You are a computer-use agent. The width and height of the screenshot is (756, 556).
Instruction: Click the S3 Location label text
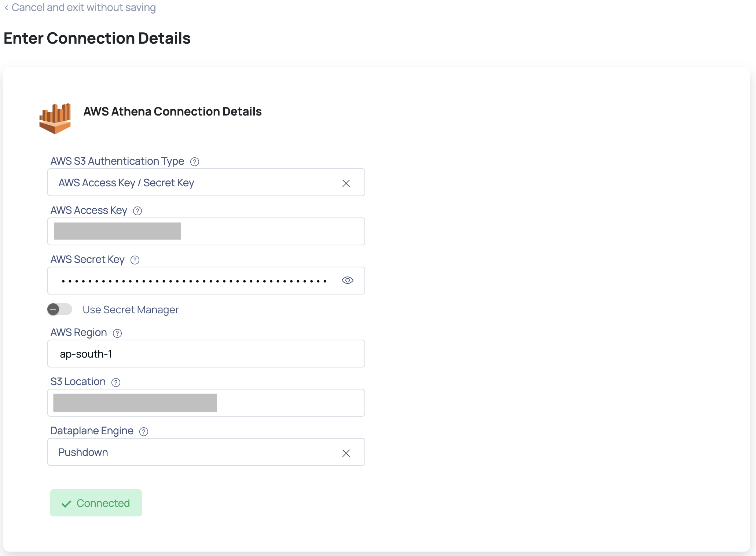(x=78, y=382)
